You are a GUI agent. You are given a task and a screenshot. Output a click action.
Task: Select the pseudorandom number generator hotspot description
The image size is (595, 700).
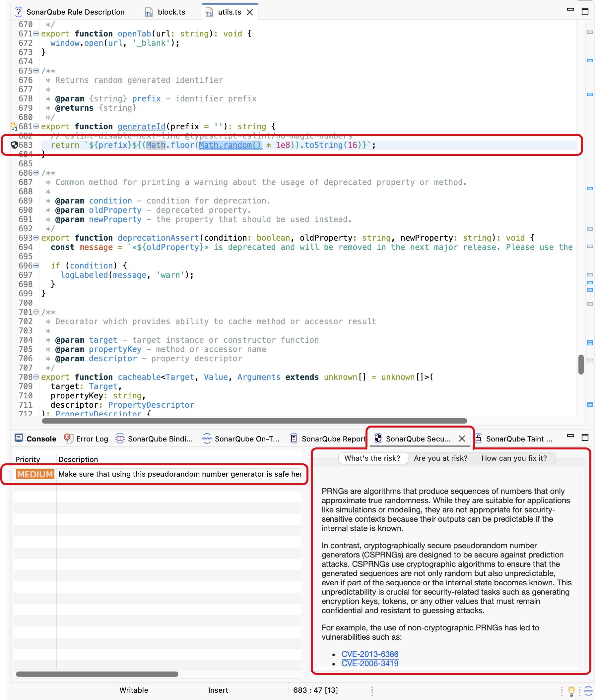pos(179,474)
